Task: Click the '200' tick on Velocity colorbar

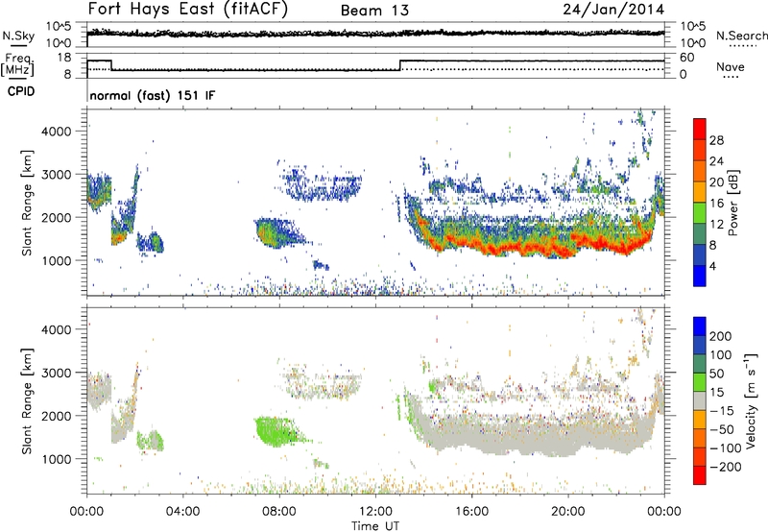Action: pos(721,336)
